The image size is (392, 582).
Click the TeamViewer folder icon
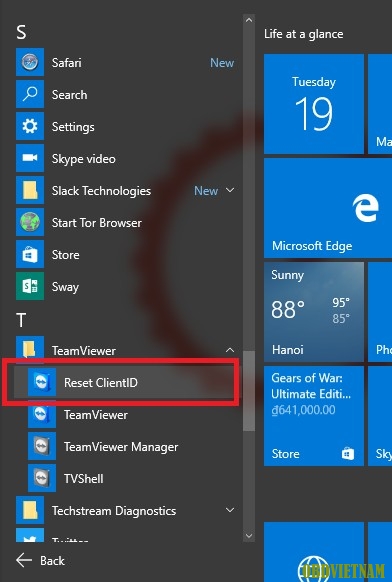tap(30, 350)
